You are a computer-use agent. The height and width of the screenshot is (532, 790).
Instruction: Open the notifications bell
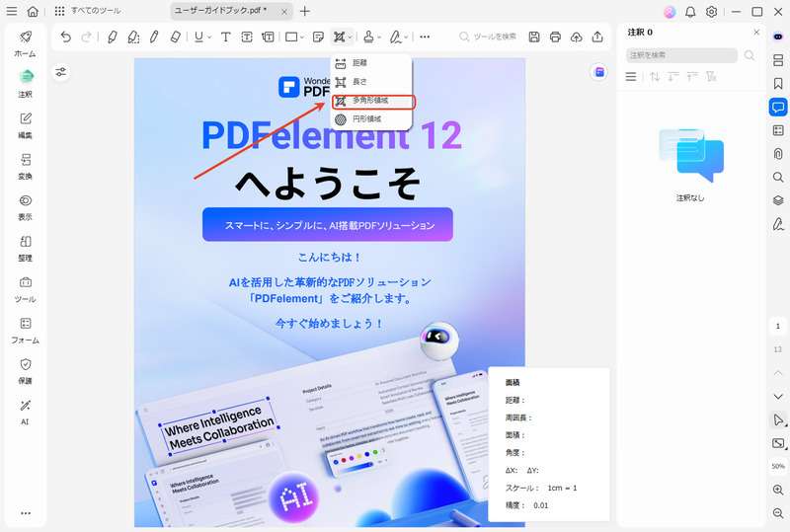click(x=690, y=12)
